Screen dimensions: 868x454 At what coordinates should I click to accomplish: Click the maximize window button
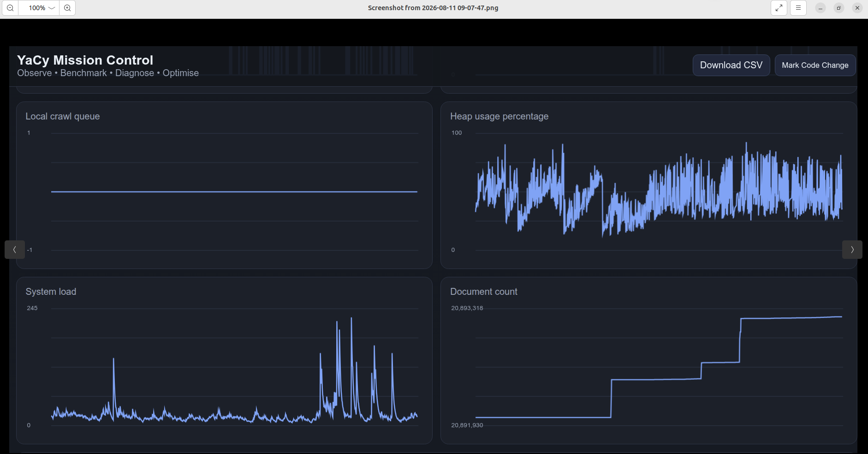tap(839, 8)
